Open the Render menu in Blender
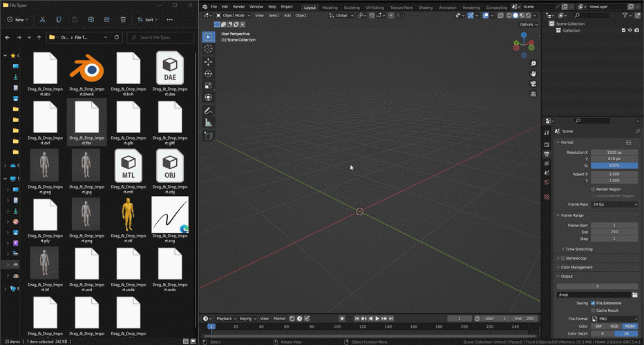The height and width of the screenshot is (345, 644). pos(238,7)
